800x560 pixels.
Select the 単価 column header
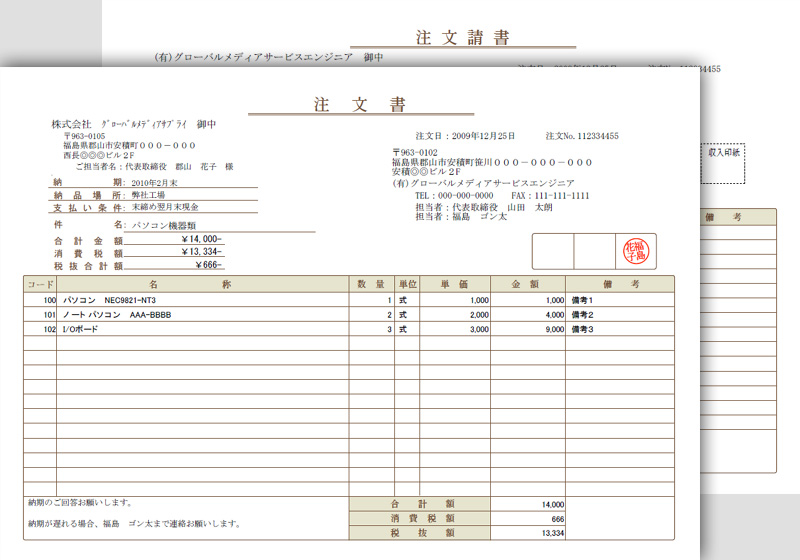456,284
